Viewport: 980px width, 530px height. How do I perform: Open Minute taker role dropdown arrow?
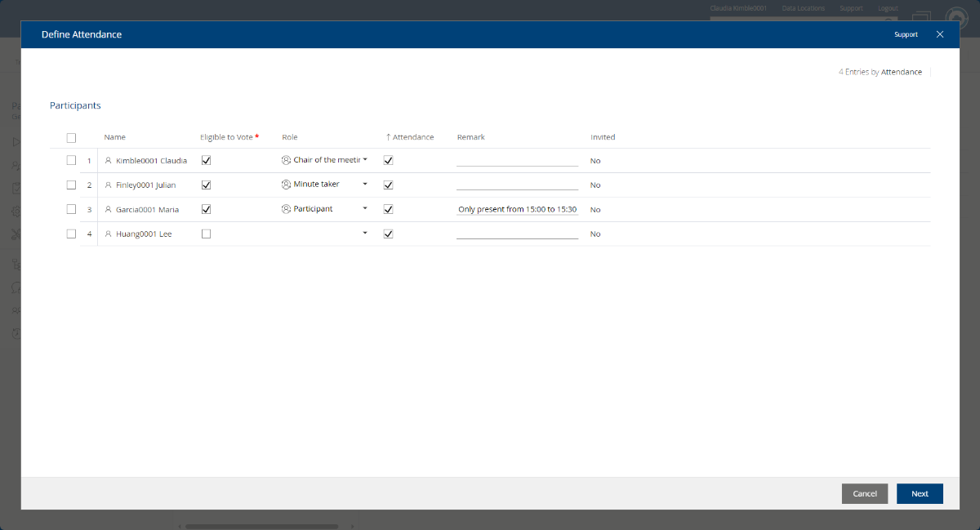365,185
